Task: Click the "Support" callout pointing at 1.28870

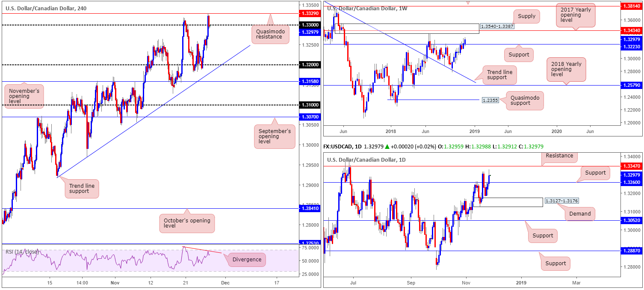Action: [555, 263]
